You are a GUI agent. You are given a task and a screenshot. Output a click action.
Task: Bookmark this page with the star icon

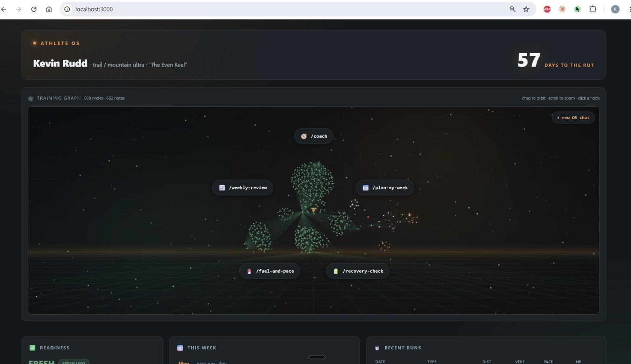point(526,9)
